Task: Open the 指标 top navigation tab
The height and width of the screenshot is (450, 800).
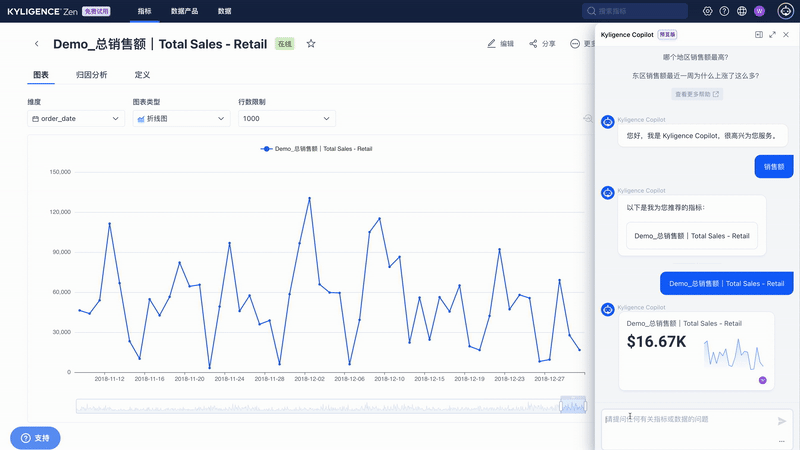Action: tap(144, 11)
